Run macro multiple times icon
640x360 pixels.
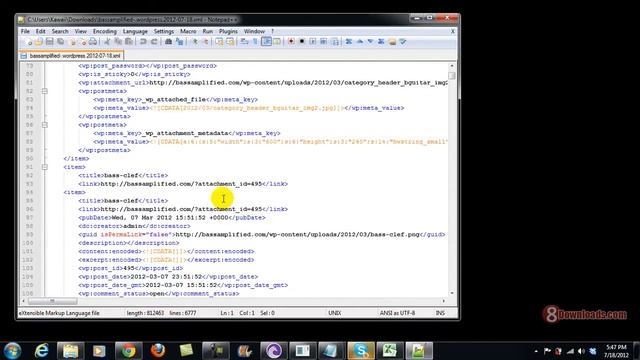(324, 42)
